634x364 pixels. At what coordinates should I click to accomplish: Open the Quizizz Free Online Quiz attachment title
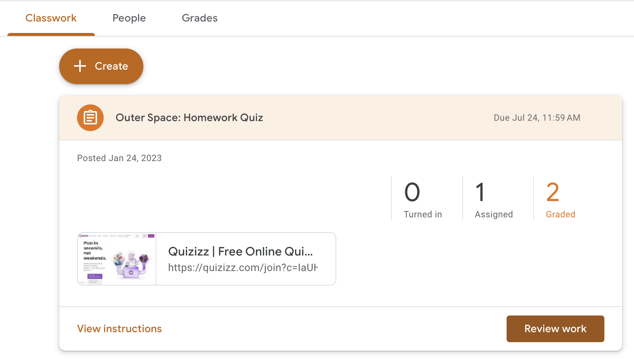241,251
